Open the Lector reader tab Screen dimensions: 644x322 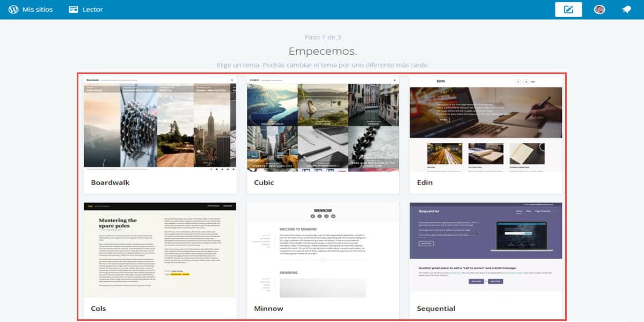click(x=86, y=10)
